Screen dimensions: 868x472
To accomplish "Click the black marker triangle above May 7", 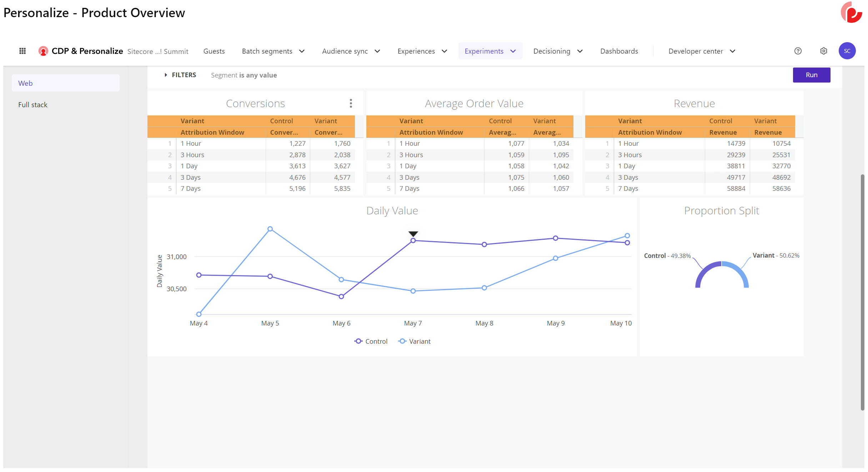I will [x=413, y=234].
